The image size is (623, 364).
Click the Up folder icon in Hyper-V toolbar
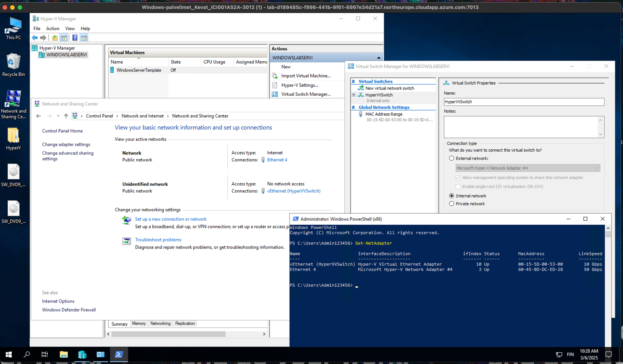55,38
